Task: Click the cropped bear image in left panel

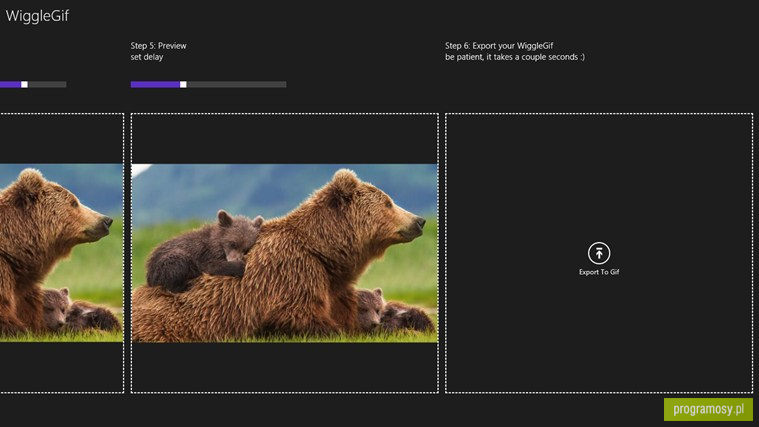Action: [61, 253]
